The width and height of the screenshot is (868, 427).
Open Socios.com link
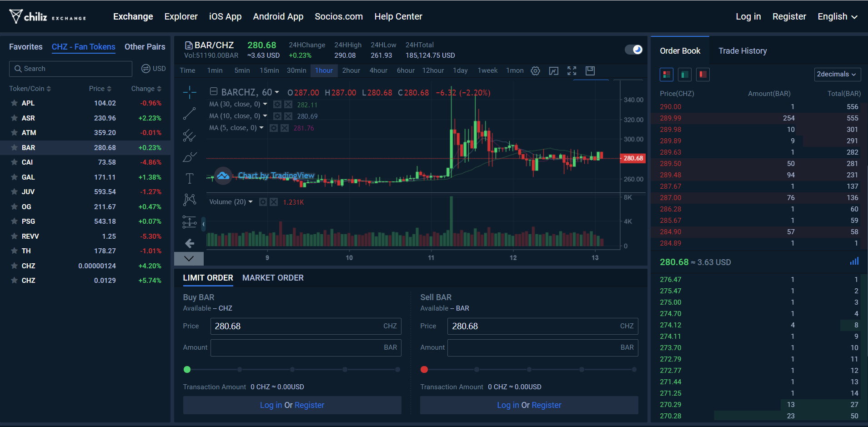pyautogui.click(x=339, y=17)
